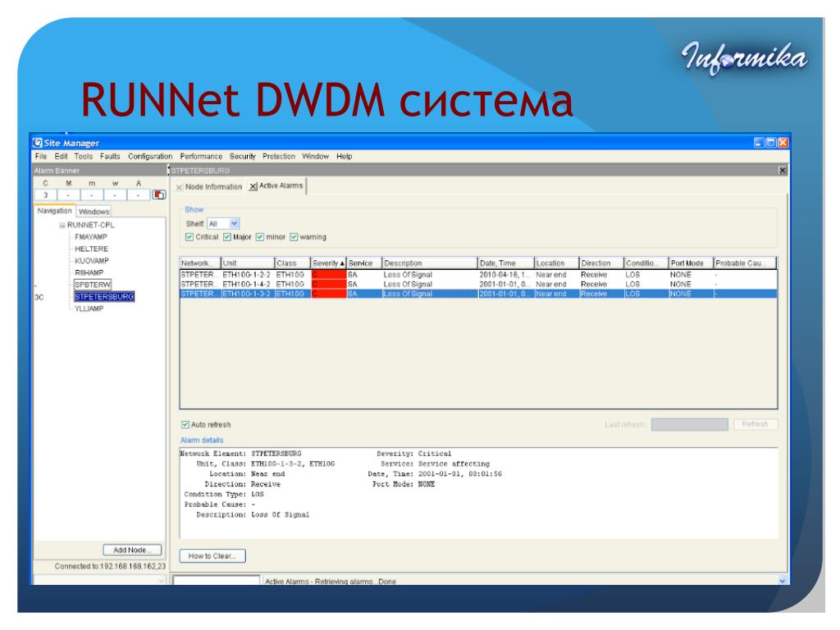Toggle the Auto refresh checkbox
The height and width of the screenshot is (630, 840).
coord(185,425)
